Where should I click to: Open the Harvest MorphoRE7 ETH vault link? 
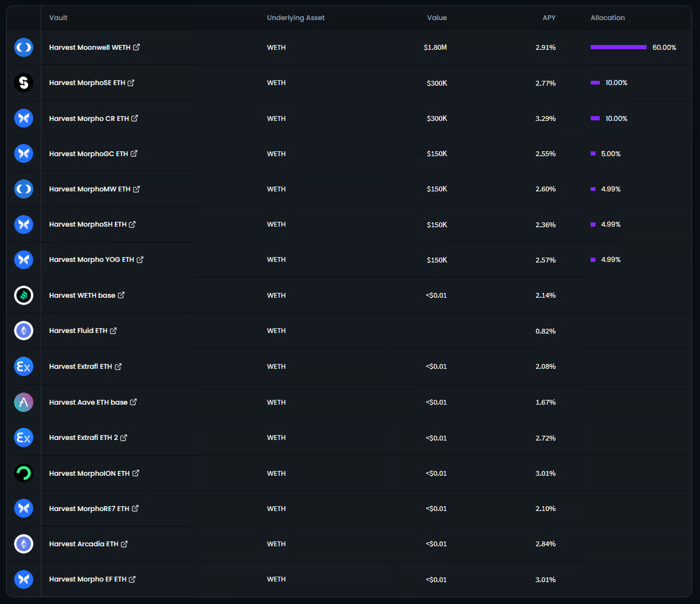89,509
